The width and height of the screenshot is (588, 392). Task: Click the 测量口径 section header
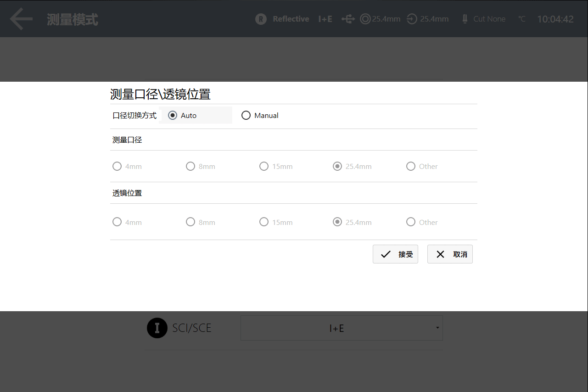pyautogui.click(x=127, y=139)
